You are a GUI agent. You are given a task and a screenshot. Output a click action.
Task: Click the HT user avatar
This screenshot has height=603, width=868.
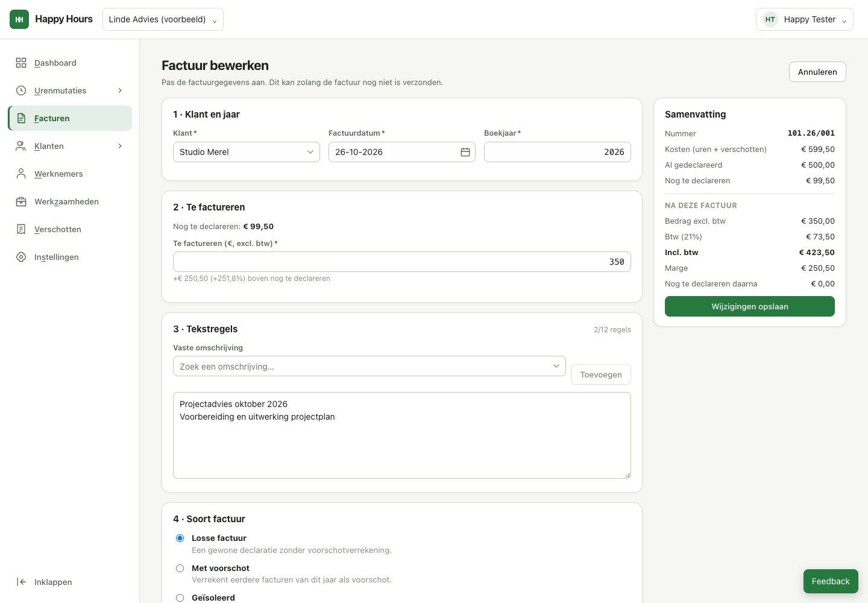coord(770,19)
